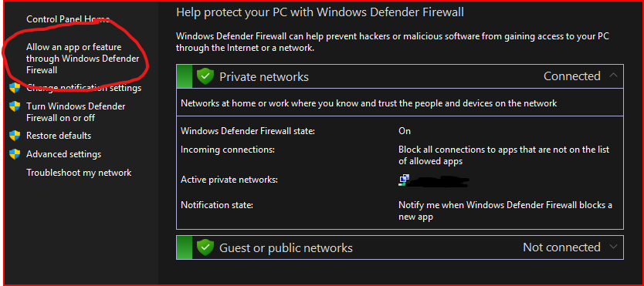
Task: Launch Troubleshoot my network
Action: tap(79, 173)
